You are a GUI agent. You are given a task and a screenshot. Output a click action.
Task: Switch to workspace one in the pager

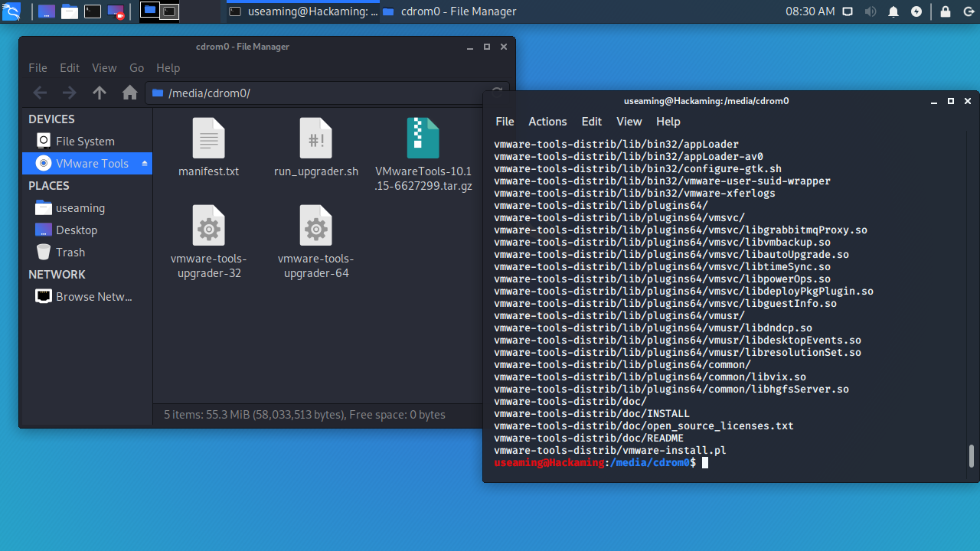tap(150, 11)
